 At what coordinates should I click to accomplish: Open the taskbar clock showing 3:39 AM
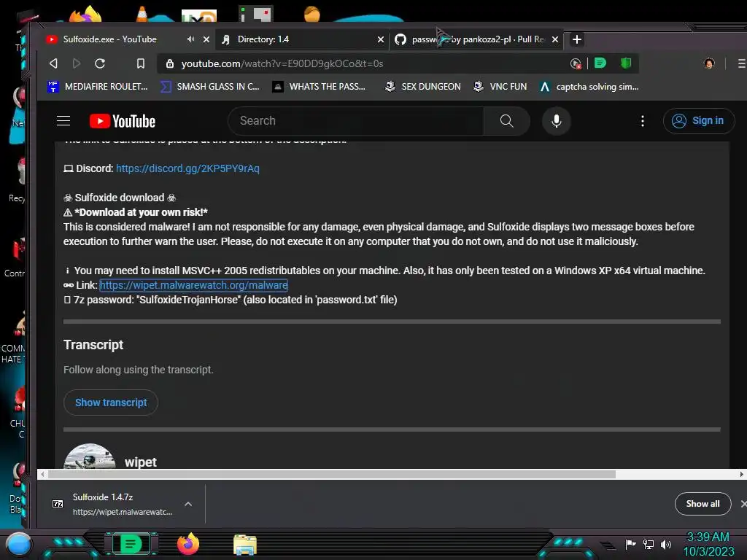tap(708, 544)
